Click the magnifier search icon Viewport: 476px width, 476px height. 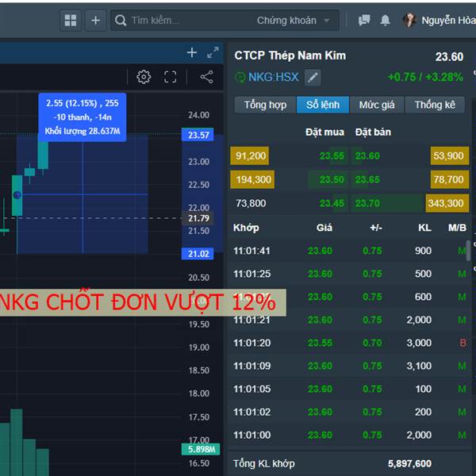(121, 21)
